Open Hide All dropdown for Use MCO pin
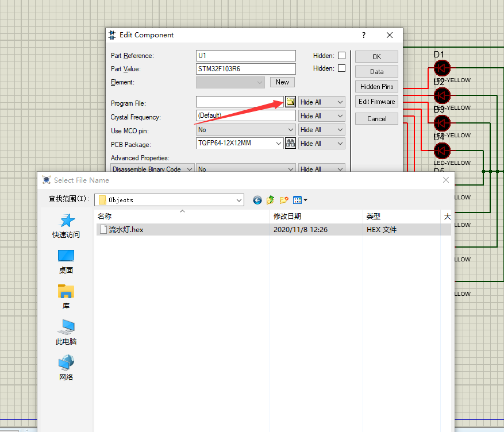This screenshot has height=432, width=504. click(321, 130)
